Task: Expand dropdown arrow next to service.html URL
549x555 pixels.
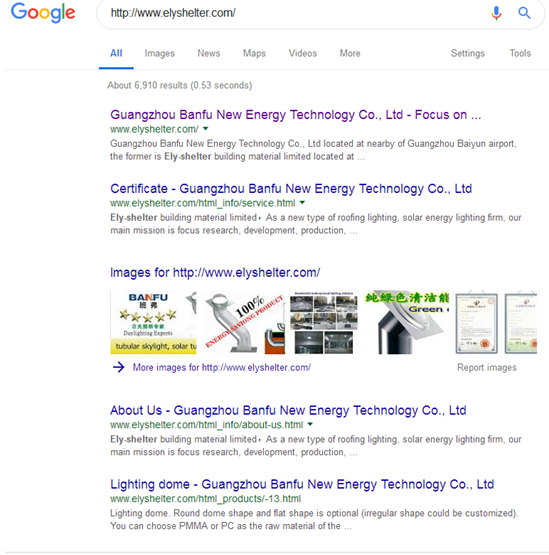Action: [302, 203]
